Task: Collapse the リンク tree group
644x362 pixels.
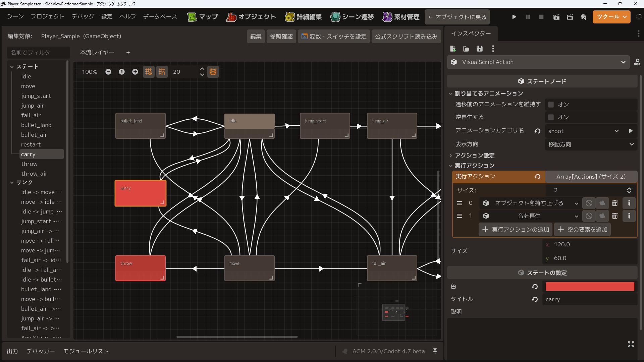Action: click(12, 182)
